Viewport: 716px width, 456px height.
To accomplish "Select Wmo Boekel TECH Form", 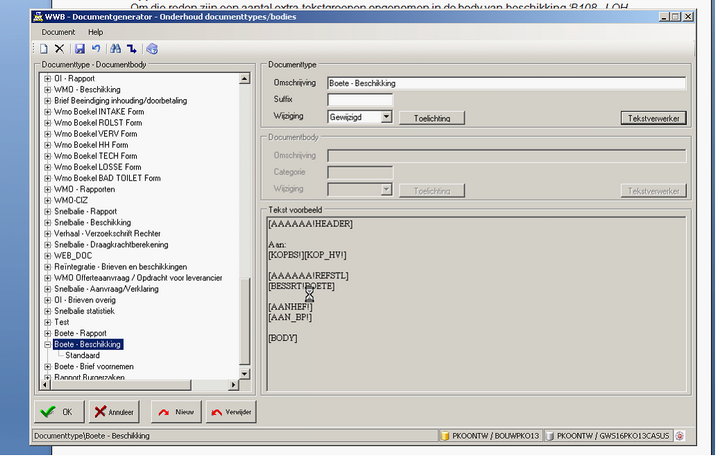I will click(95, 156).
